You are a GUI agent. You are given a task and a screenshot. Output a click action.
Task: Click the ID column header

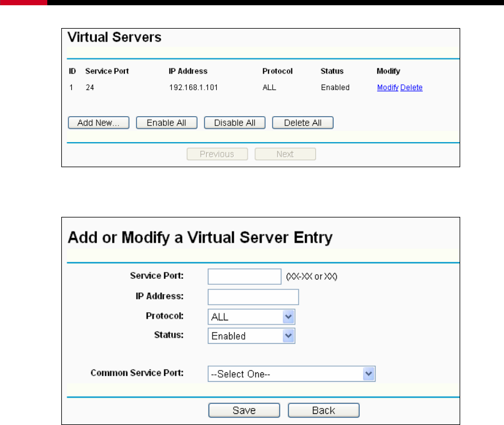(x=72, y=71)
